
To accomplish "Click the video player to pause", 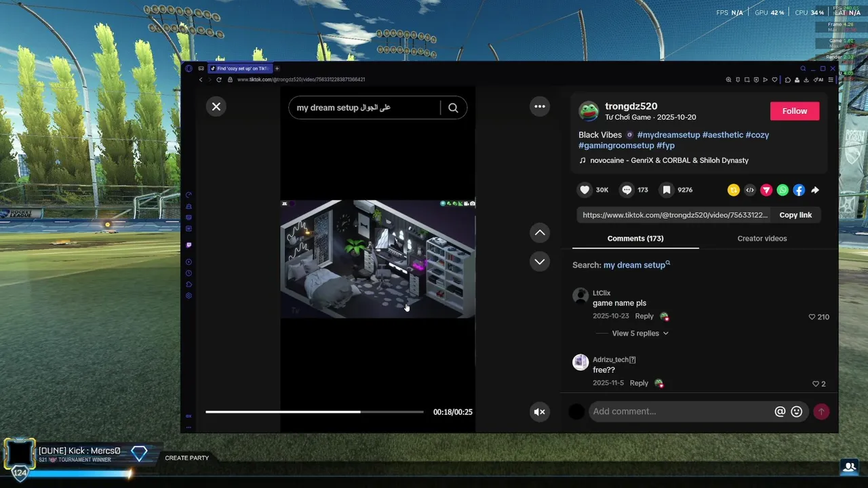I will tap(378, 259).
